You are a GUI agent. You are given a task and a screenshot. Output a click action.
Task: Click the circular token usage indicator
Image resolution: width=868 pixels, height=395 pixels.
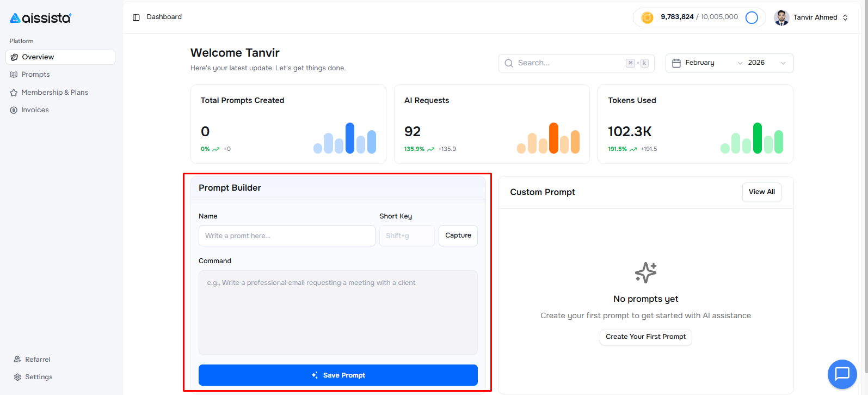pos(752,17)
